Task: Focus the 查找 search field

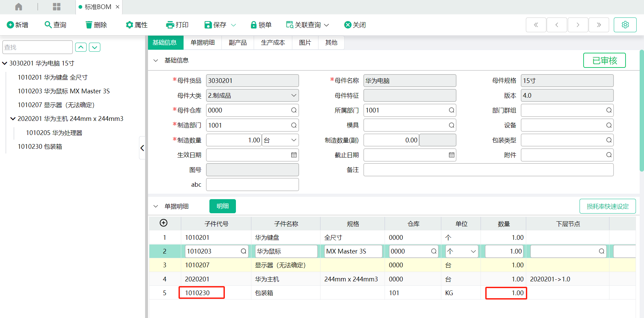Action: click(x=38, y=47)
